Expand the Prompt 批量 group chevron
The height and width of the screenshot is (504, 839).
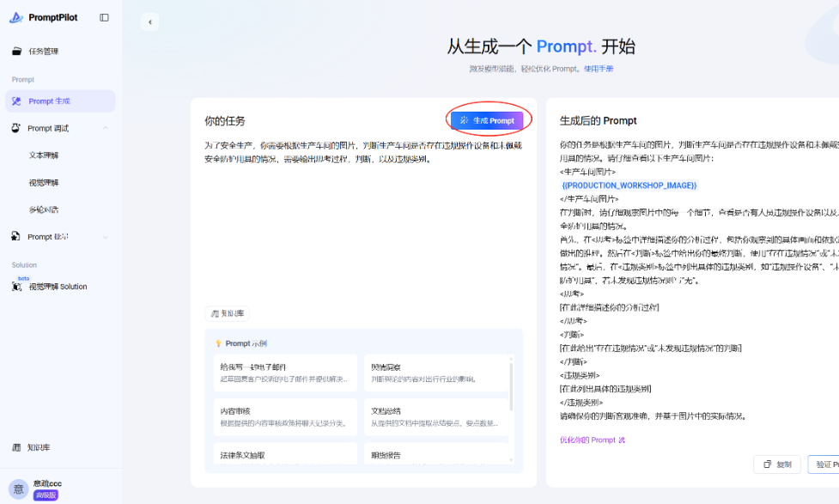[106, 237]
